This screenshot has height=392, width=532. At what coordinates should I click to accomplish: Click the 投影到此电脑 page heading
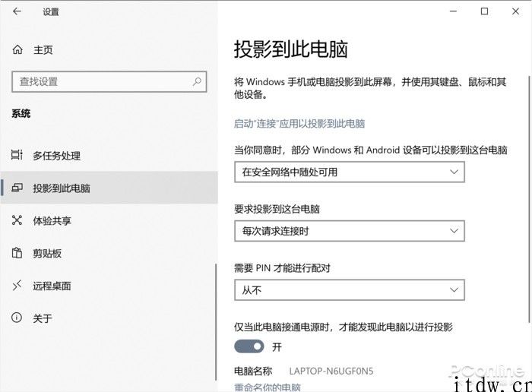(291, 49)
